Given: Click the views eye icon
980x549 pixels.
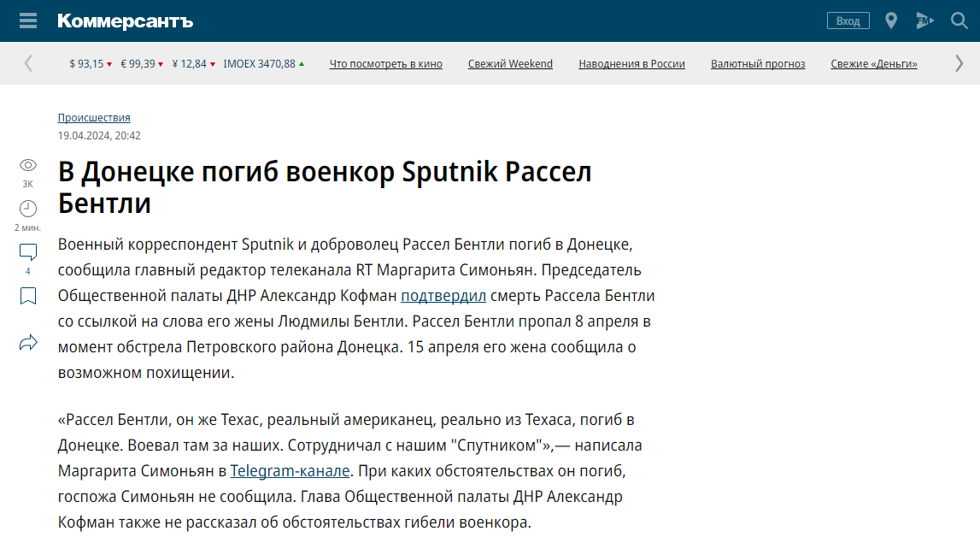Looking at the screenshot, I should 28,165.
